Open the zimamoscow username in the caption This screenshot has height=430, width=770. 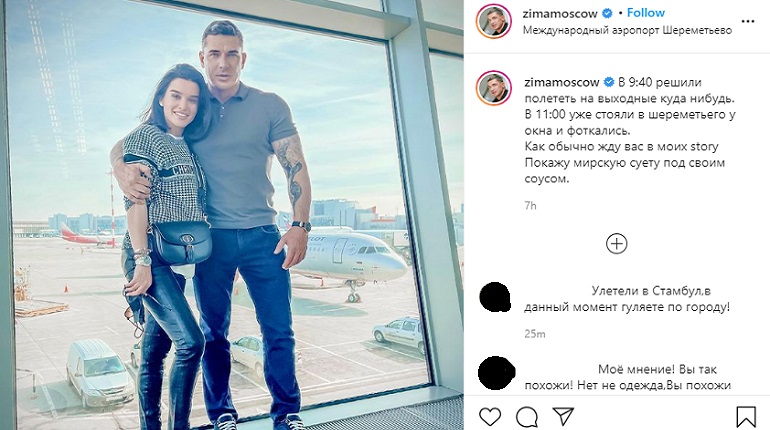tap(562, 82)
